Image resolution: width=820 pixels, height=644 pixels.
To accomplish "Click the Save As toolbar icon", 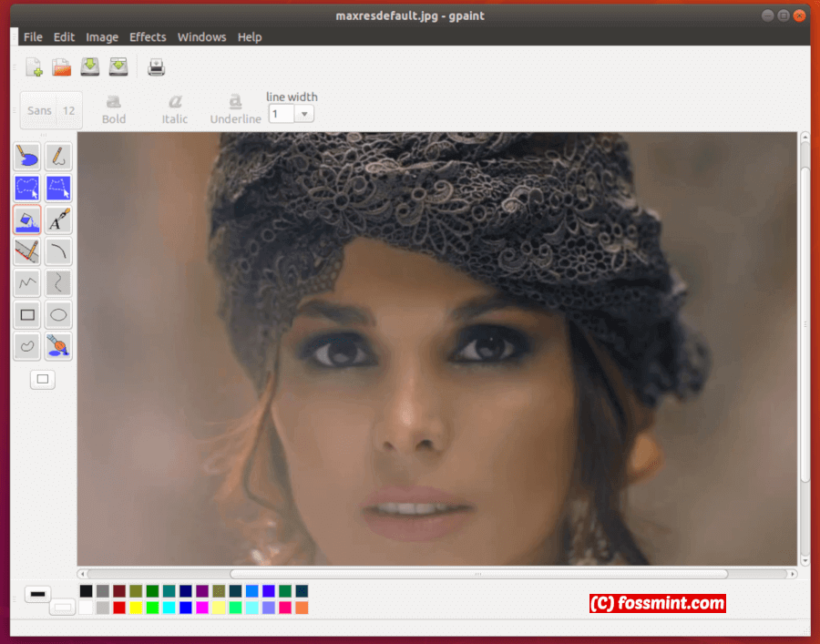I will click(x=118, y=66).
